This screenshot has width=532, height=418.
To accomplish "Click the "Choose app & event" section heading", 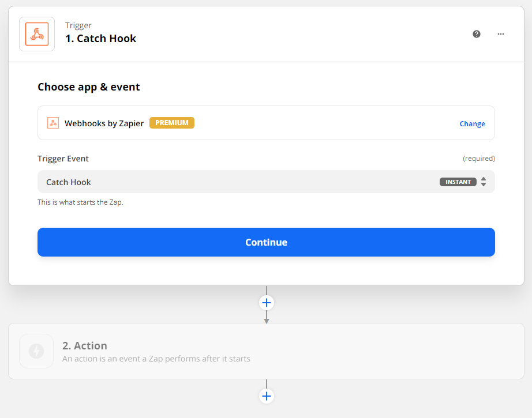I will (x=89, y=87).
